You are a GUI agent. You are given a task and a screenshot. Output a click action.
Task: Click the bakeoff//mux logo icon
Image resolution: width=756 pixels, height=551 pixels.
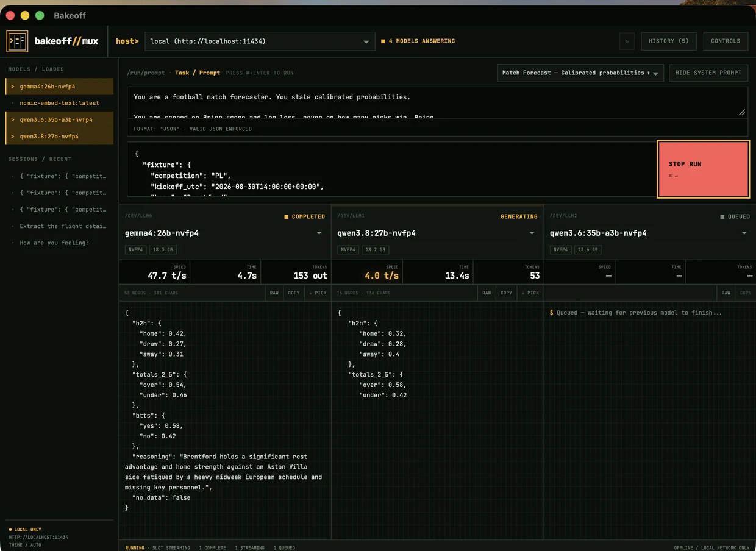coord(17,41)
